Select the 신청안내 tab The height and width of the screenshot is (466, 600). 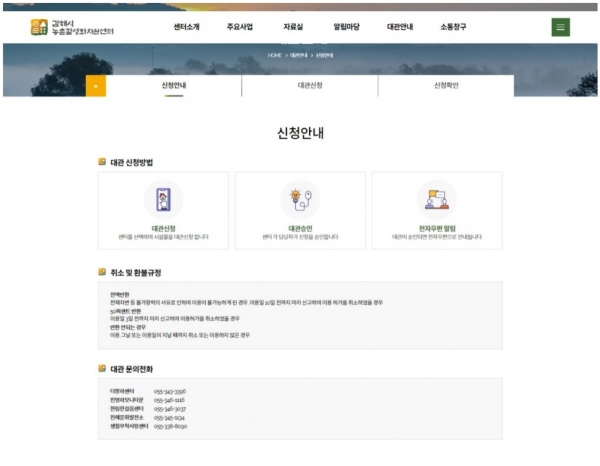(x=174, y=86)
